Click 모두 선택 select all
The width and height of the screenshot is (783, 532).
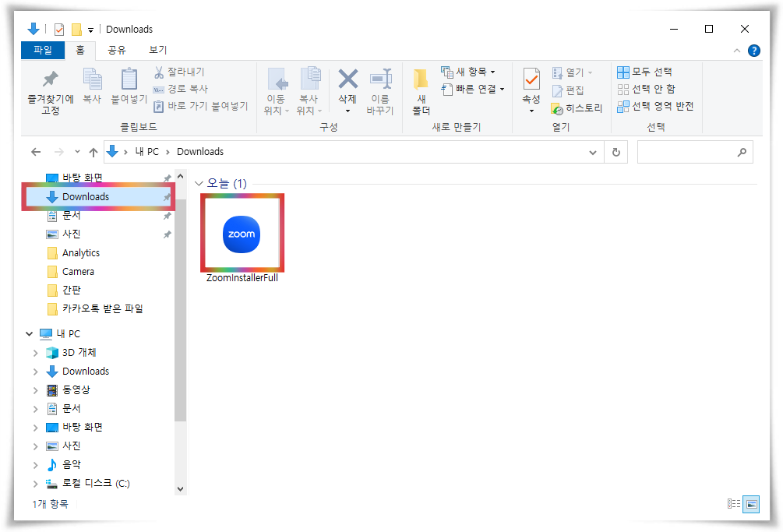pos(644,72)
